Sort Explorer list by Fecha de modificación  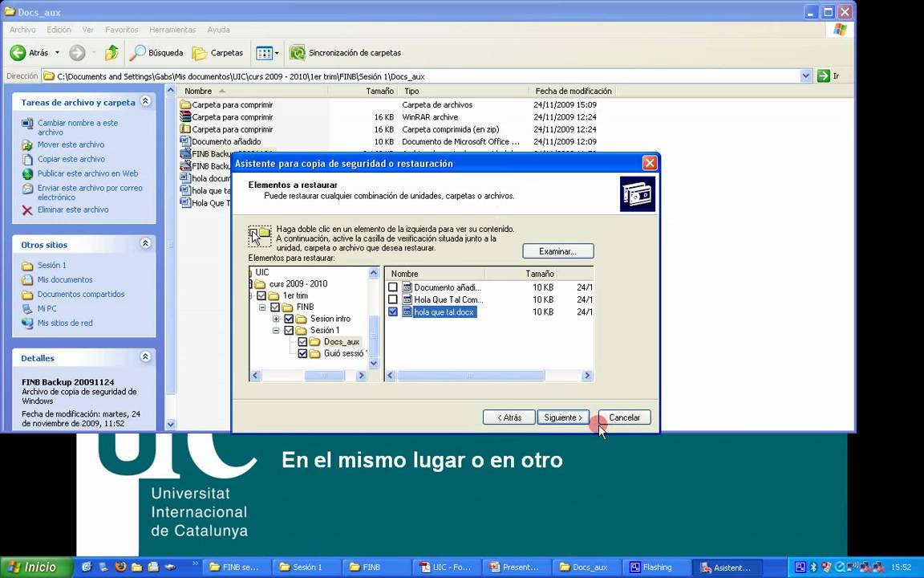pos(573,91)
